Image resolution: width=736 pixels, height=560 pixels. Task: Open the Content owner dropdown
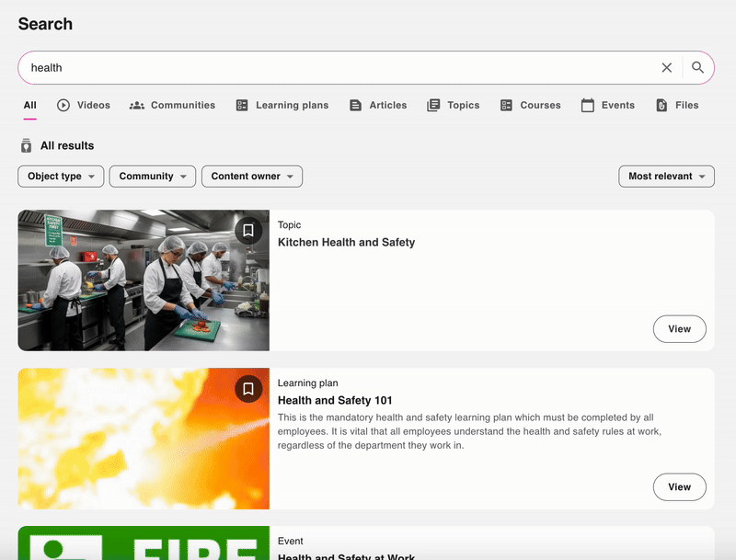(251, 176)
